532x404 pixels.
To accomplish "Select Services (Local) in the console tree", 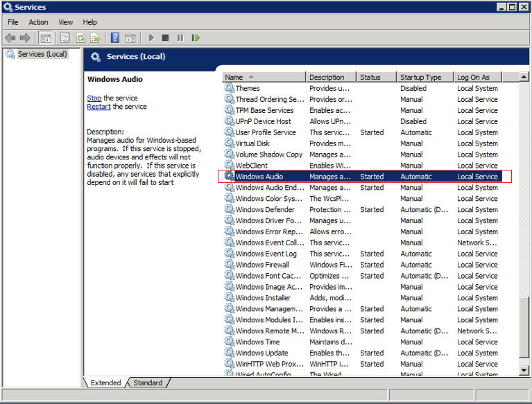I will point(42,54).
